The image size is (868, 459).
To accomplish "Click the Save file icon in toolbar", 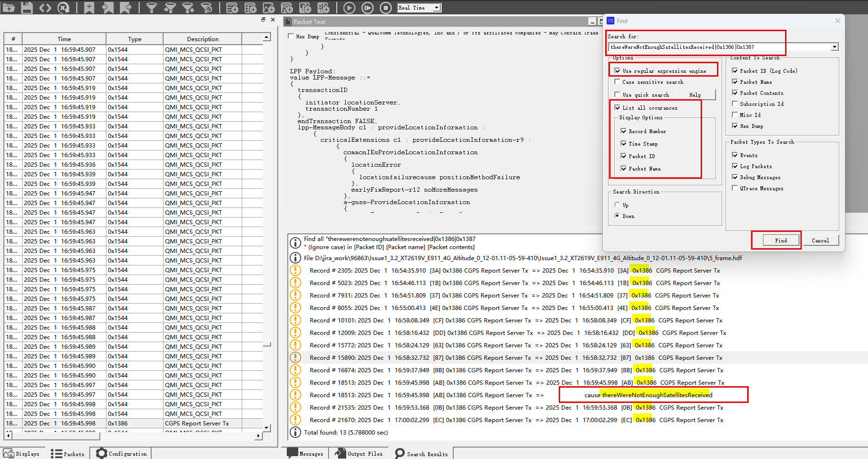I will pyautogui.click(x=27, y=8).
